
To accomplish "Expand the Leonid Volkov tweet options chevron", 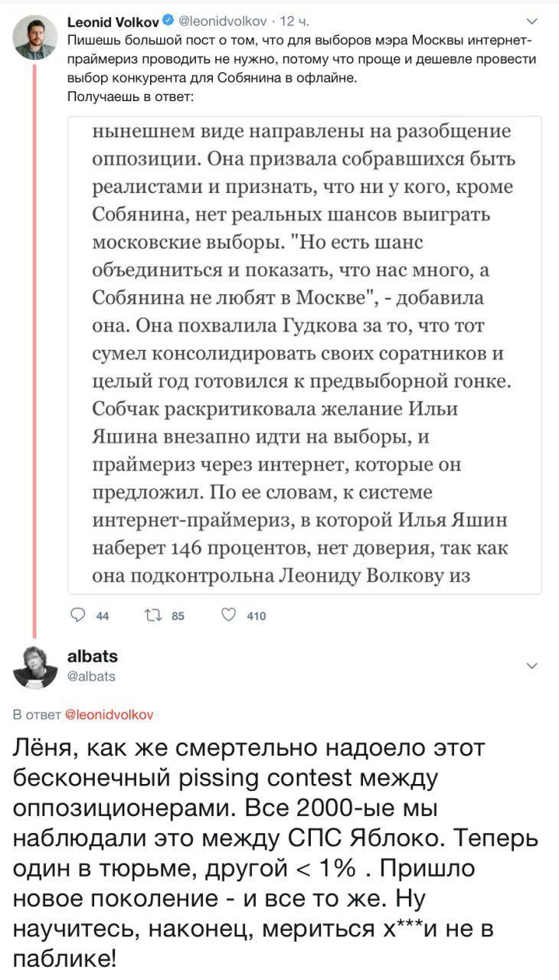I will click(534, 21).
